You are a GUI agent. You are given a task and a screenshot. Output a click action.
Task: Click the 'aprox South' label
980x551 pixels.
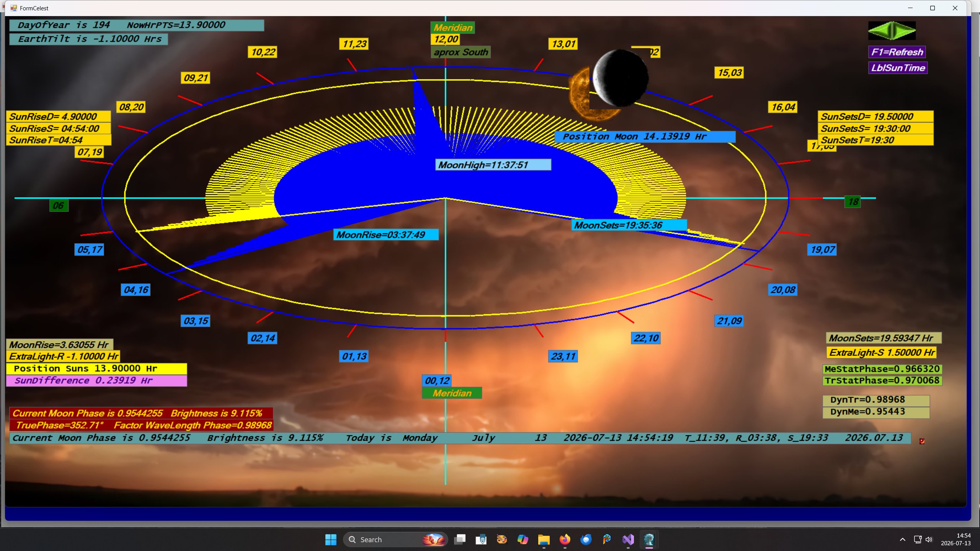tap(461, 52)
